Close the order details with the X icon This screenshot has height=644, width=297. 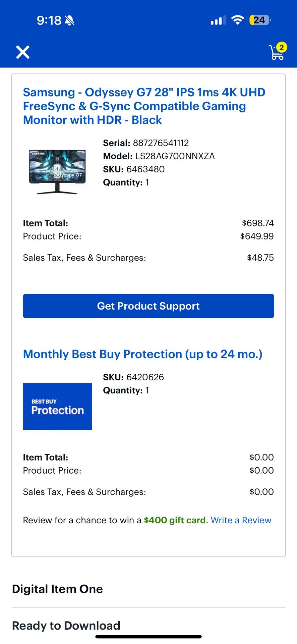coord(23,52)
